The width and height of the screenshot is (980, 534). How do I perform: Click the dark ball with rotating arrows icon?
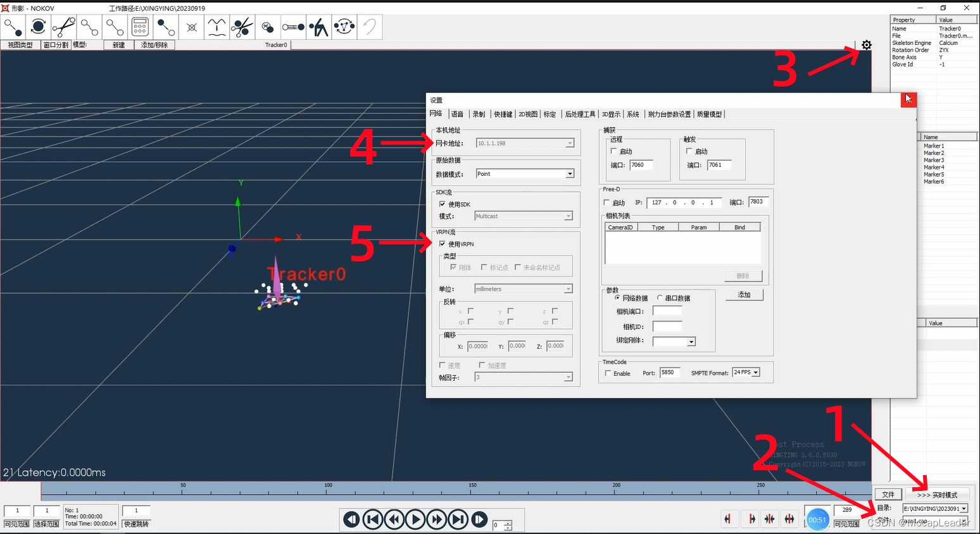39,27
